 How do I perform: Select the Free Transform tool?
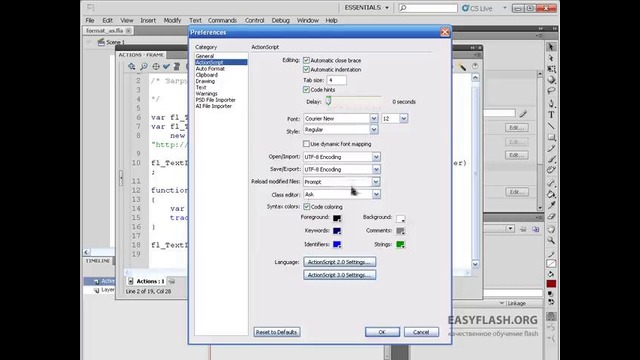click(x=551, y=69)
